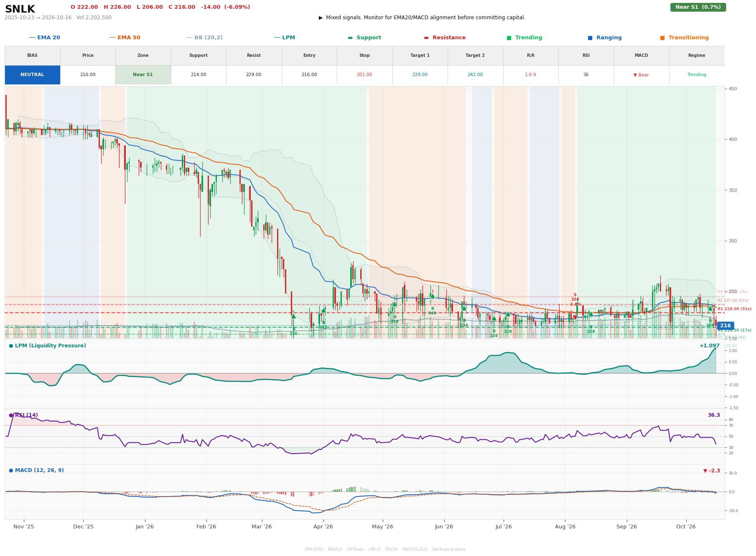Click the 214.00 support value
This screenshot has height=556, width=756.
pos(199,75)
